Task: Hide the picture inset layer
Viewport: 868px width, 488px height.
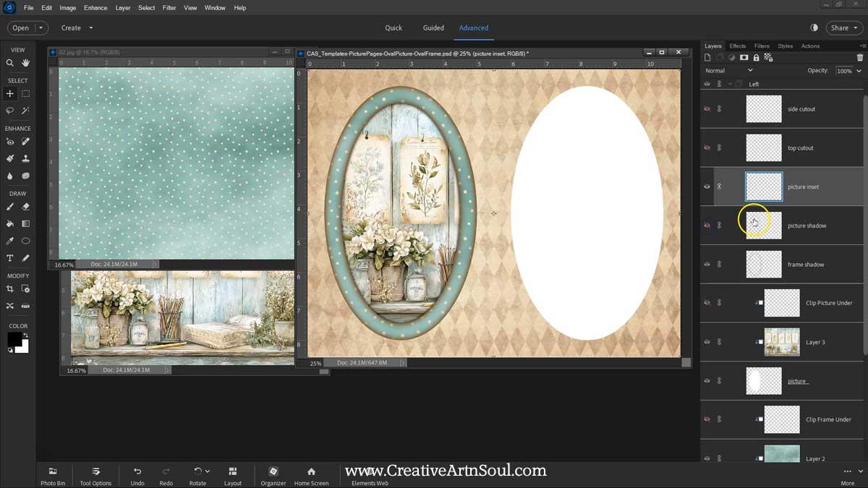Action: 707,187
